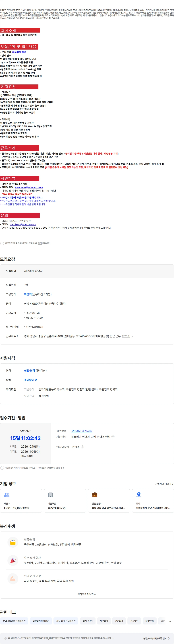Select the 산업기능요원 전문채용관 tag
Viewport: 174px width, 644px height.
tap(14, 621)
